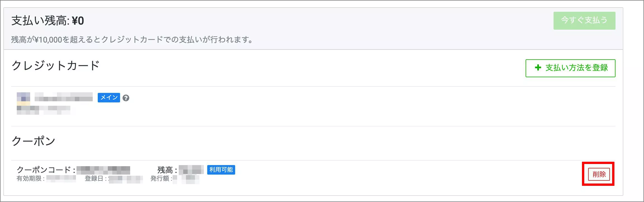This screenshot has height=202, width=644.
Task: Delete the coupon with the 削除 button
Action: 599,174
